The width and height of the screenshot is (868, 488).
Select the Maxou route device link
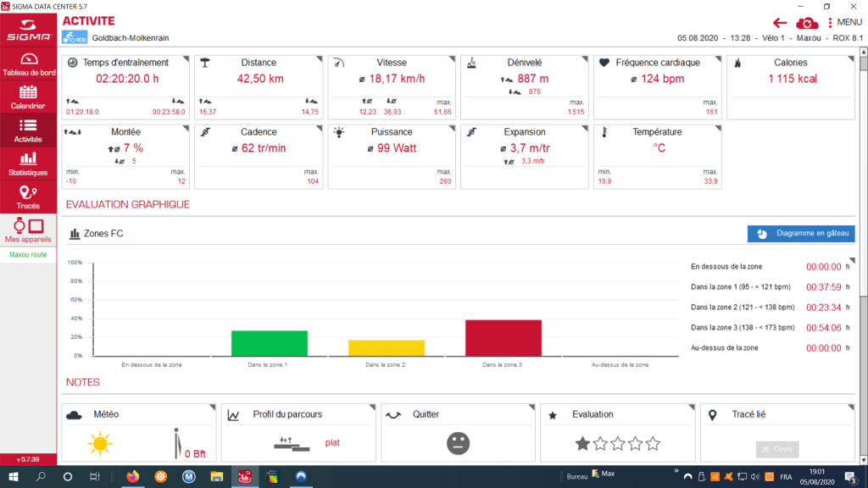28,254
